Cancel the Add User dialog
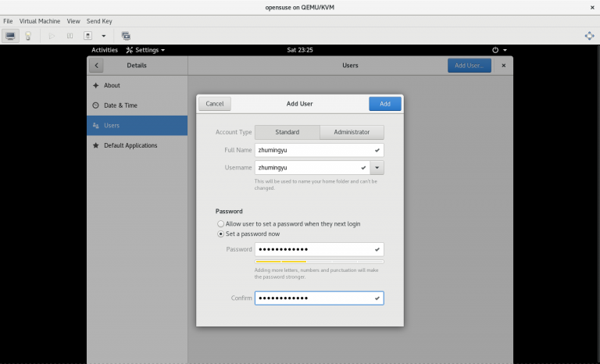600x364 pixels. [214, 104]
